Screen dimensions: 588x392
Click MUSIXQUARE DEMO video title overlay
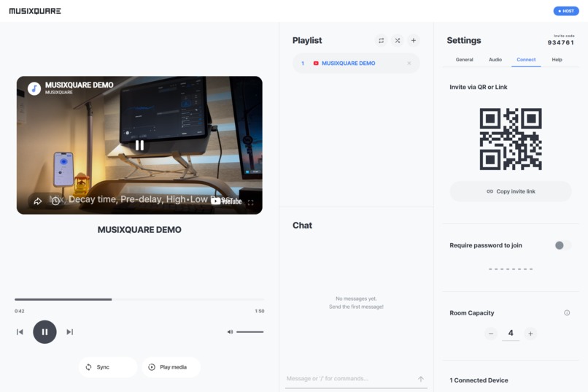click(79, 85)
